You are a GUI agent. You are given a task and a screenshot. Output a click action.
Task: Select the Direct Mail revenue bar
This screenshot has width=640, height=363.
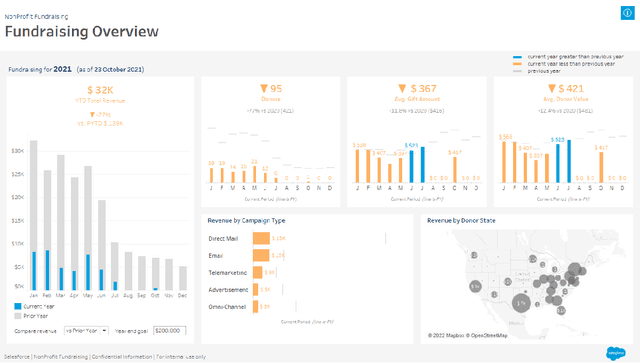[261, 238]
